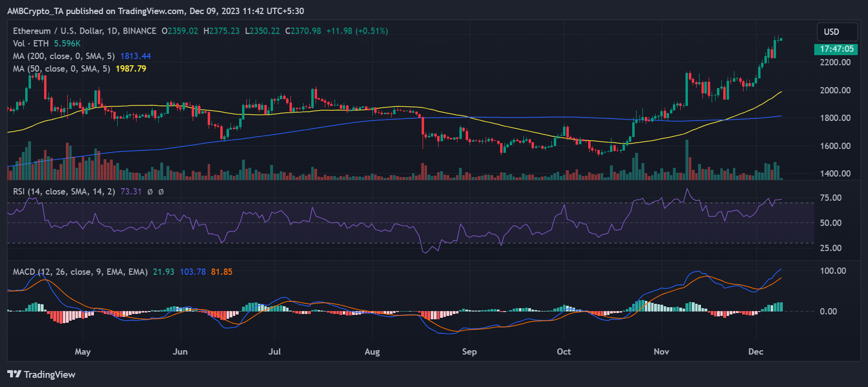
Task: Click the 73.31 RSI value
Action: pyautogui.click(x=131, y=192)
